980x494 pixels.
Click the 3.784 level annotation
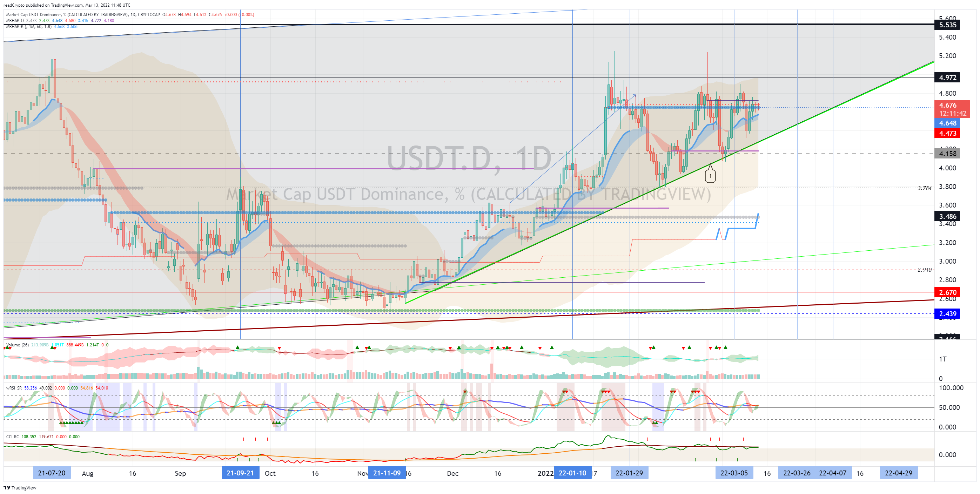tap(924, 188)
